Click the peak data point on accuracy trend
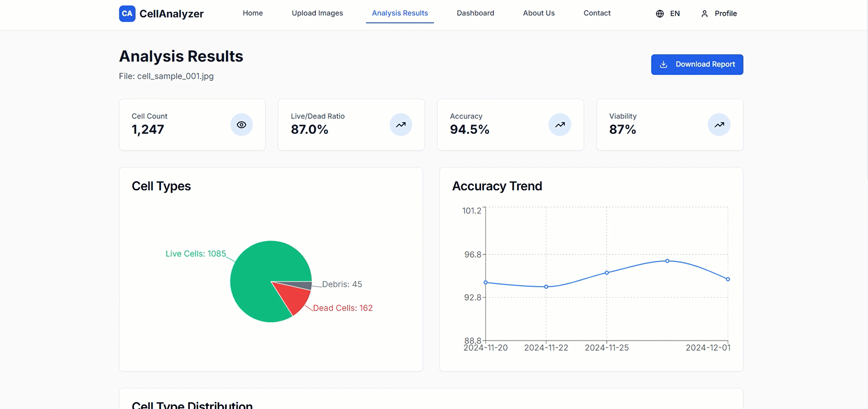 point(667,261)
